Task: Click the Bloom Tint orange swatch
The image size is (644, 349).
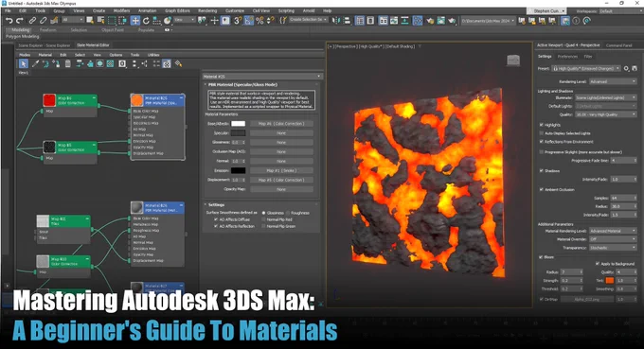Action: (x=610, y=281)
